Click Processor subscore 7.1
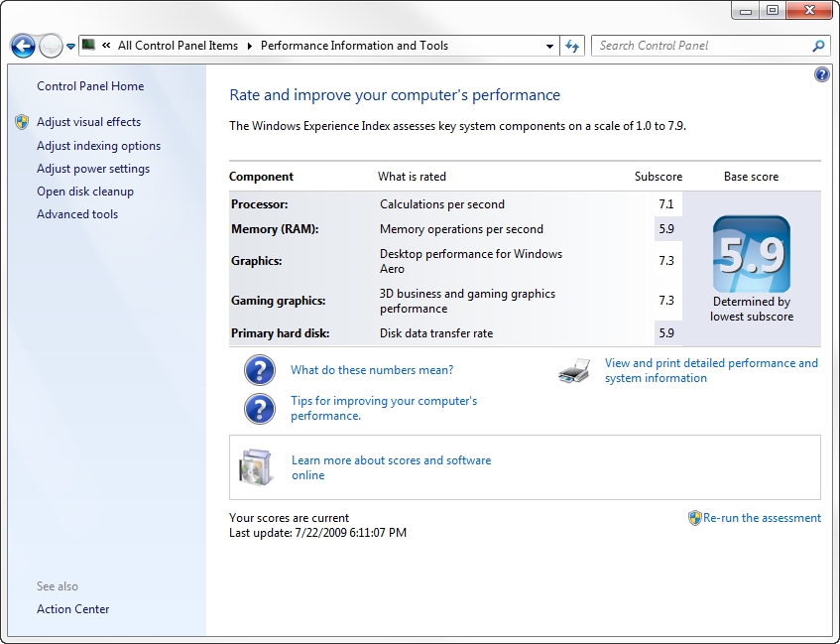Viewport: 840px width, 644px height. click(665, 204)
